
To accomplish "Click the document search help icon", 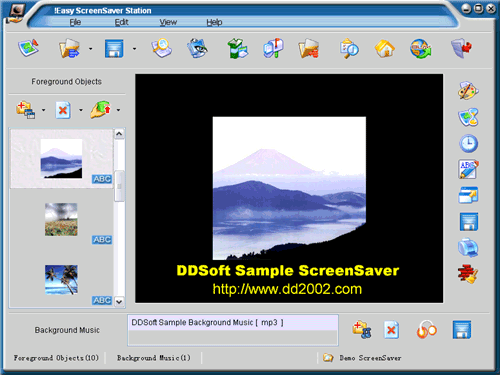I will 349,49.
